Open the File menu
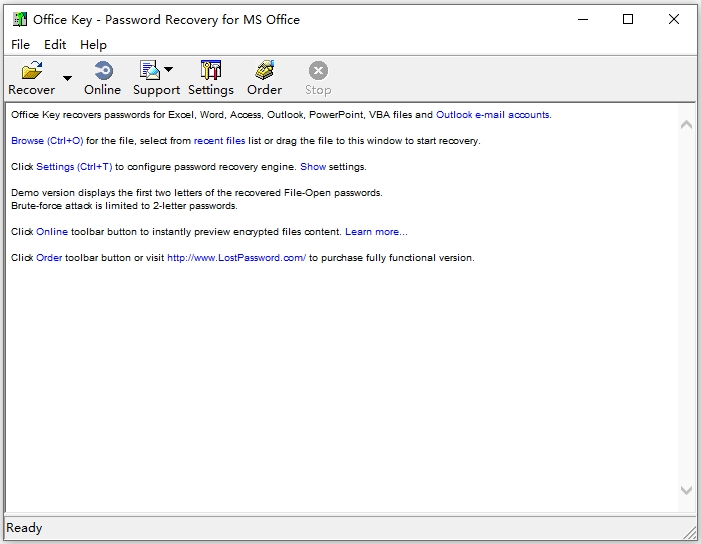The image size is (701, 544). coord(21,45)
